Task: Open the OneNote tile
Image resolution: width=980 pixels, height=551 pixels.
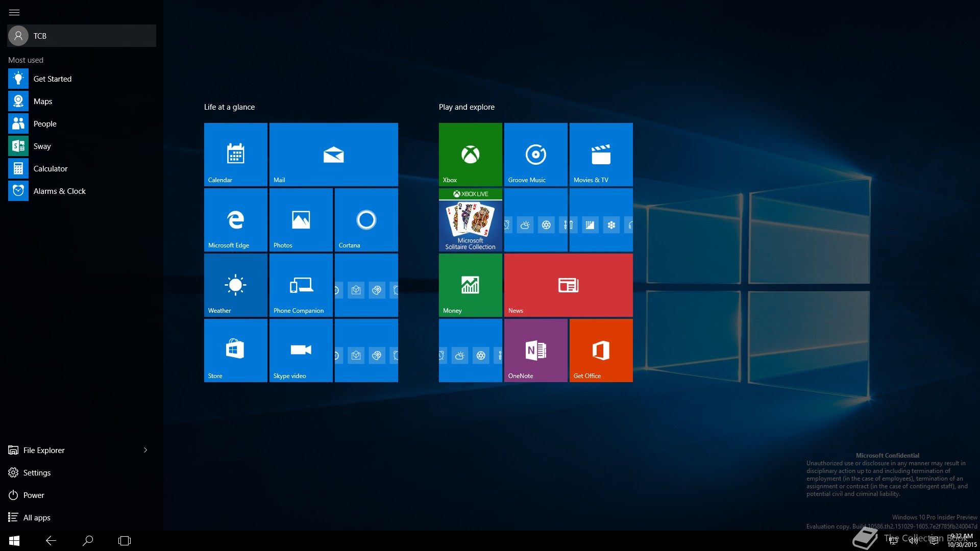Action: (x=535, y=350)
